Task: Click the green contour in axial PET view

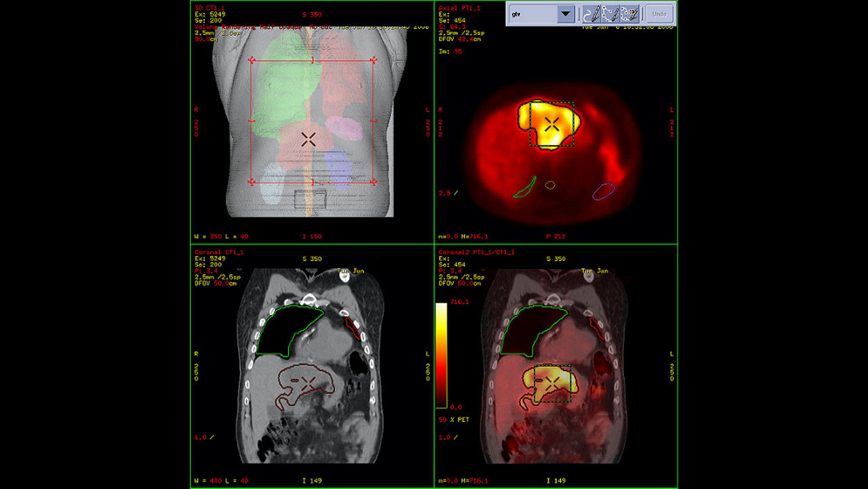Action: point(525,188)
